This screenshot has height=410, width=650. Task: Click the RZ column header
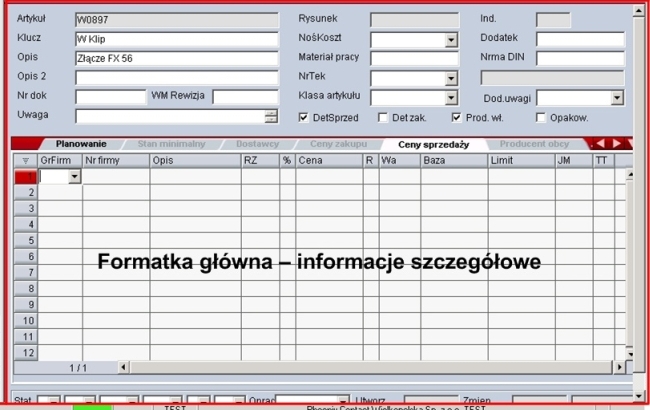point(260,160)
